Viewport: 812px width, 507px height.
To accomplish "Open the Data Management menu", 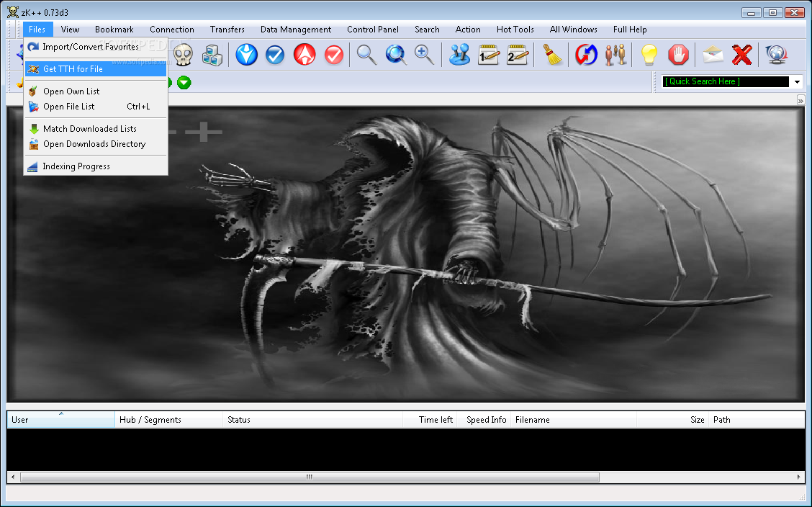I will pos(296,30).
